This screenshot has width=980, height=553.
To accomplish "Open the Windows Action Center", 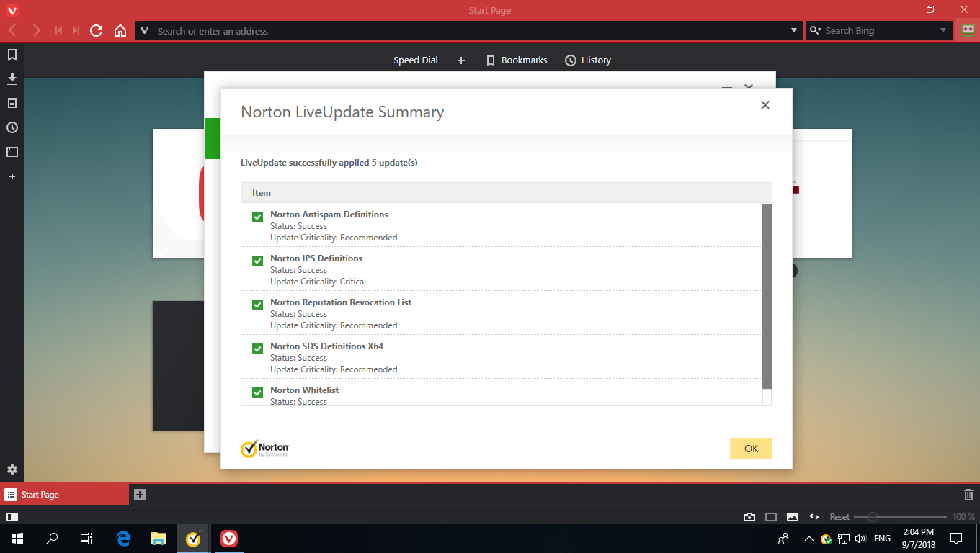I will tap(956, 539).
